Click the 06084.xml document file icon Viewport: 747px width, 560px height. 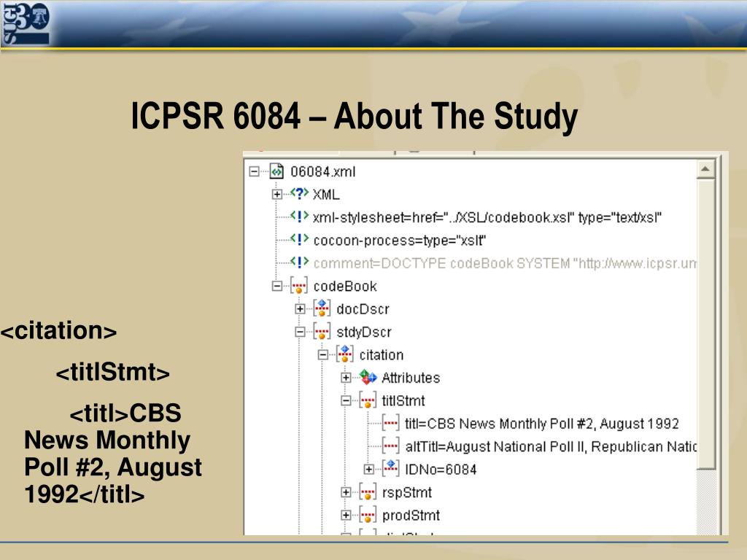(x=276, y=171)
